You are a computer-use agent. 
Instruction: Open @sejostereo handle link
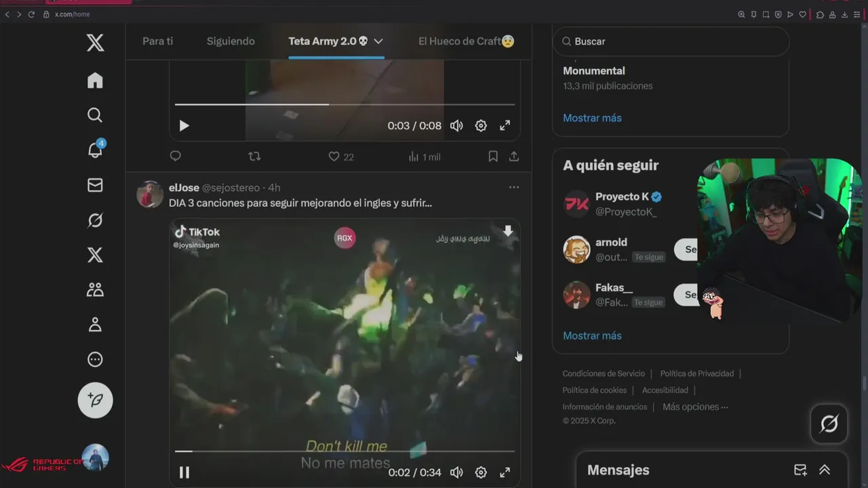231,188
